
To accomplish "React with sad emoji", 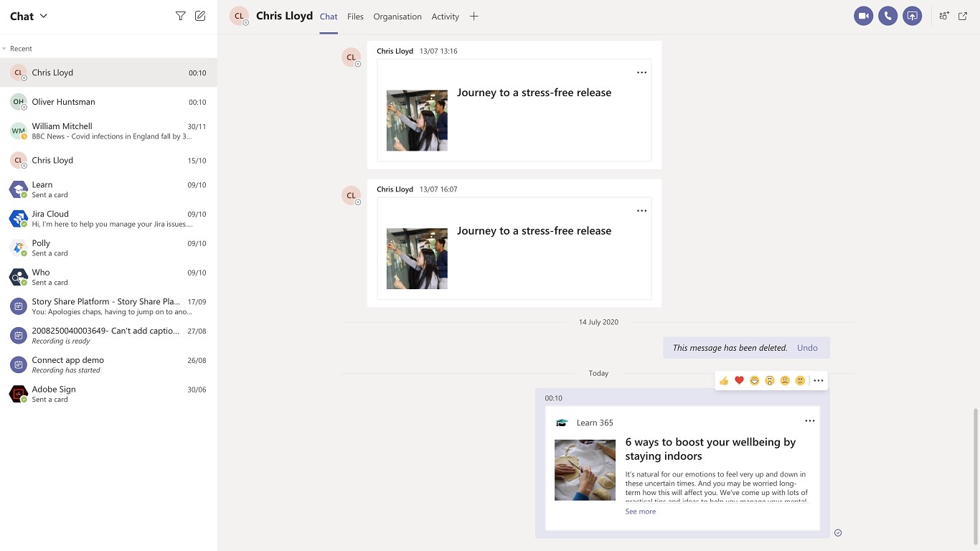I will pyautogui.click(x=785, y=380).
